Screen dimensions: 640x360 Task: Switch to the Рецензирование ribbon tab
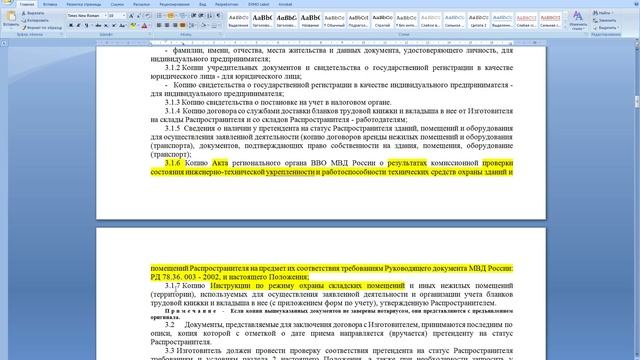(x=174, y=4)
